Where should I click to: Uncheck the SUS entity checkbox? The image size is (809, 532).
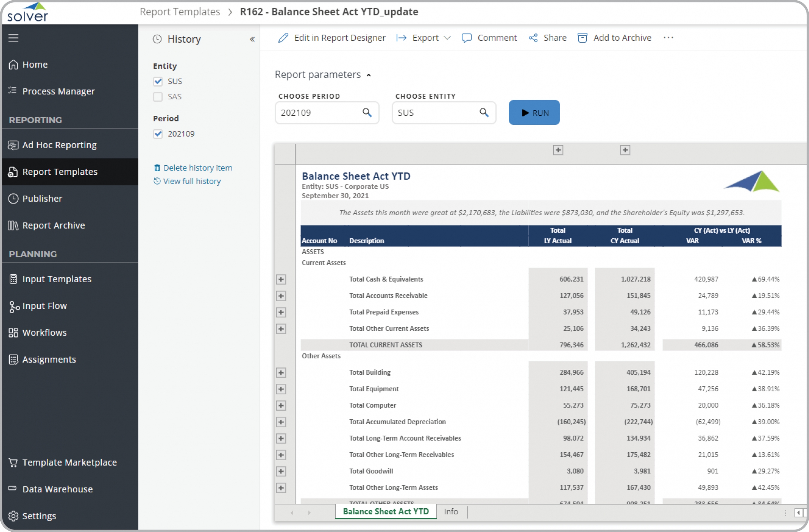tap(158, 81)
